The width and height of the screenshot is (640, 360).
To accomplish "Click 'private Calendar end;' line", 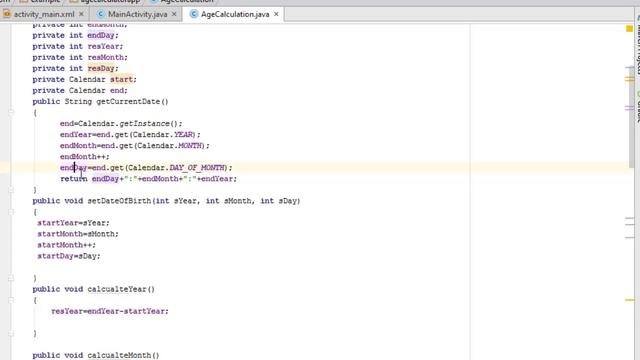I will pos(80,91).
